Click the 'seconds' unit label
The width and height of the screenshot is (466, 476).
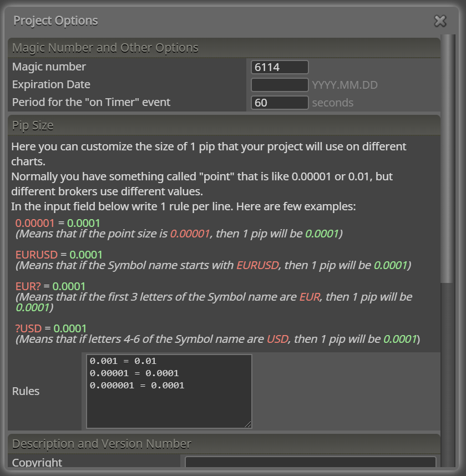coord(333,103)
